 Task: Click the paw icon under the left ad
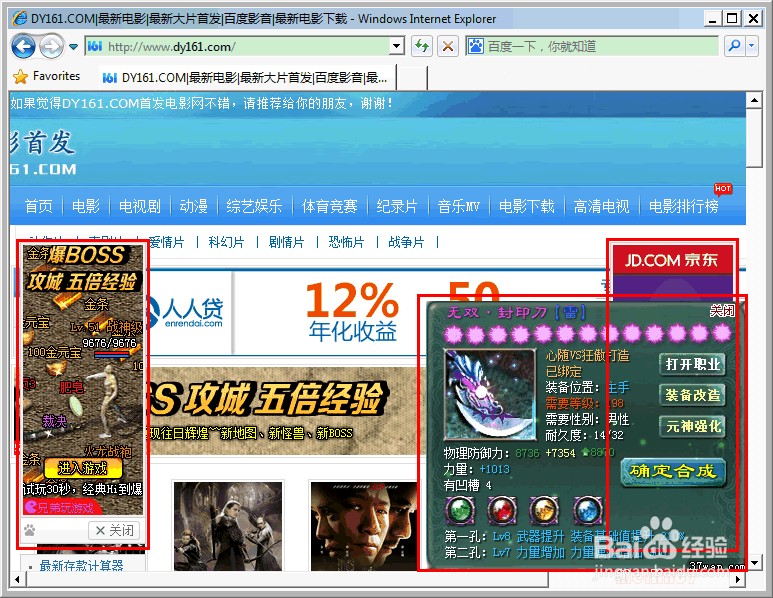point(30,530)
